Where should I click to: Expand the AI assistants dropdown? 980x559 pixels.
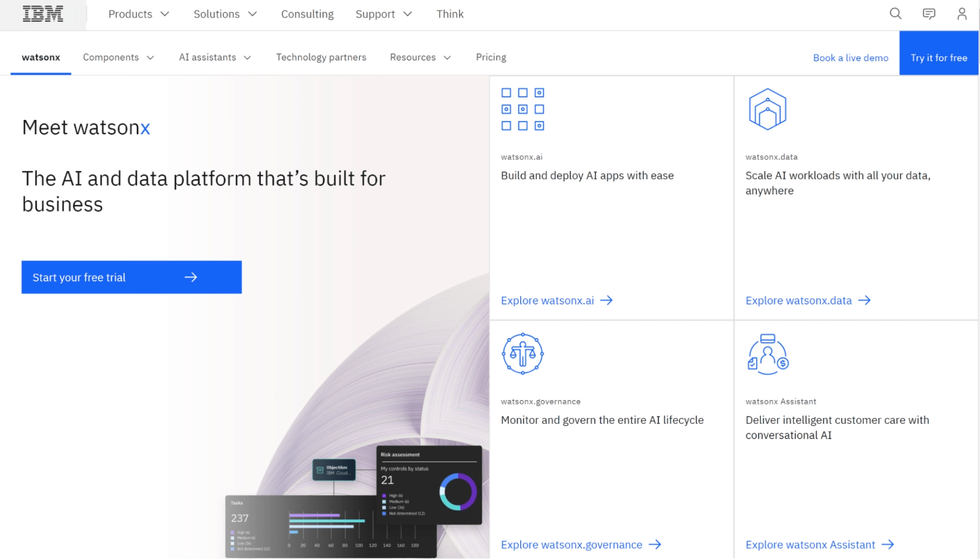coord(214,57)
